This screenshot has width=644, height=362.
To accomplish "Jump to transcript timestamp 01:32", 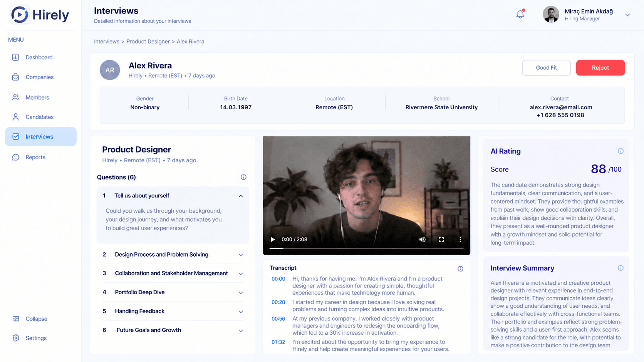I will (278, 342).
